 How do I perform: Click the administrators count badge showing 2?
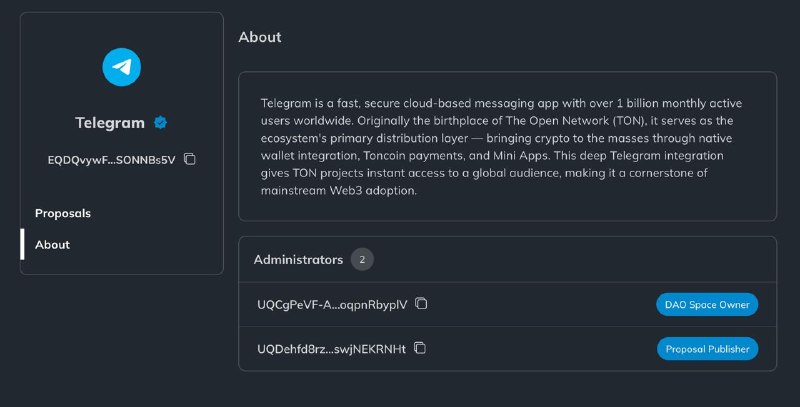(x=362, y=260)
